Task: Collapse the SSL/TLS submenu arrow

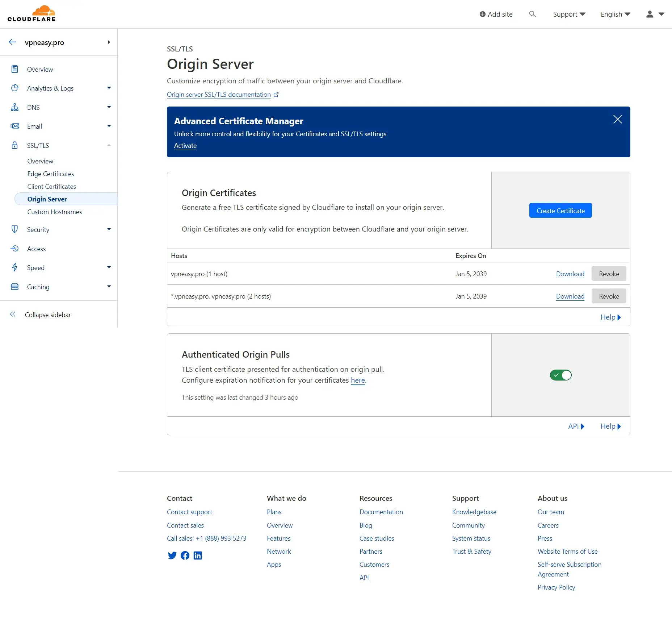Action: pyautogui.click(x=109, y=145)
